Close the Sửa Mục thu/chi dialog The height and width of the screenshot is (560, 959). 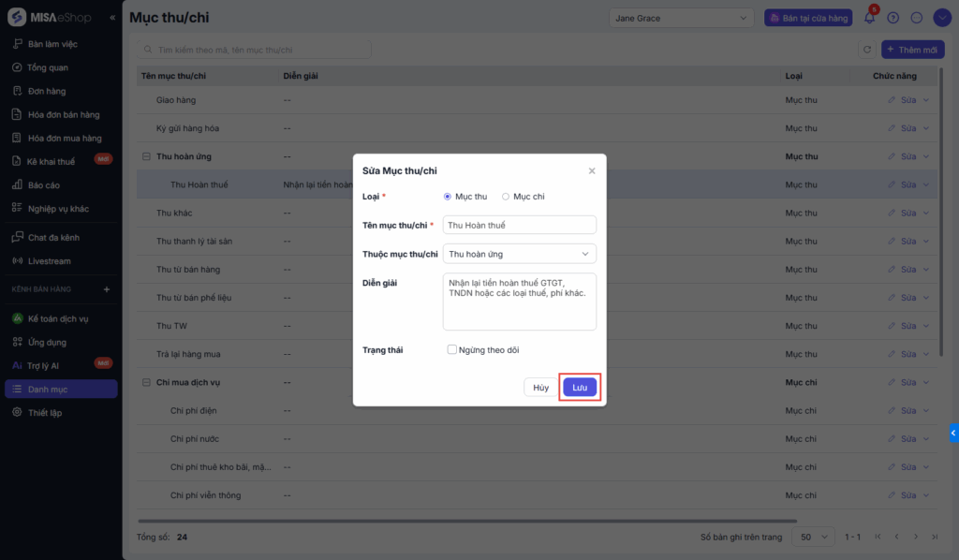(x=592, y=170)
